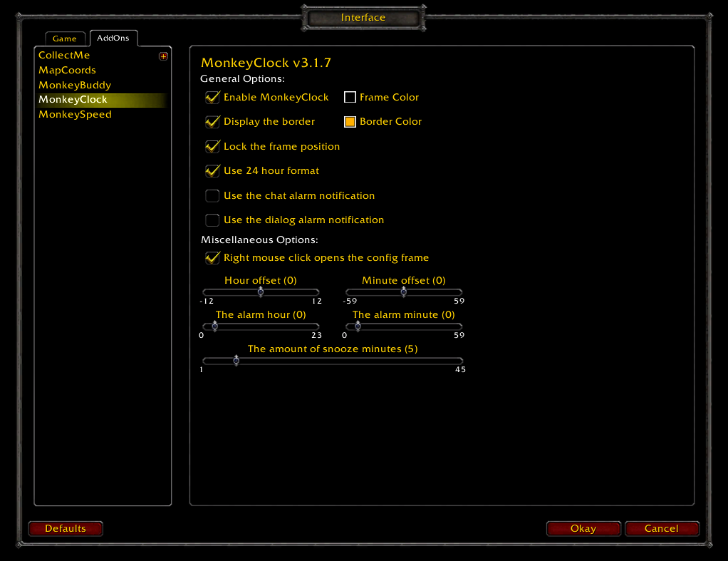Select MapCoords in the addon list
This screenshot has height=561, width=728.
click(x=67, y=70)
